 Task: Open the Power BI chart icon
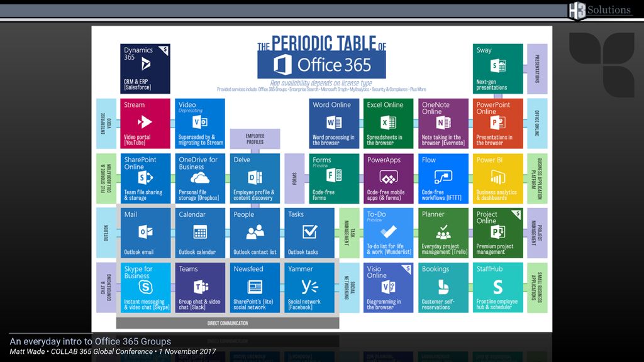(x=498, y=177)
